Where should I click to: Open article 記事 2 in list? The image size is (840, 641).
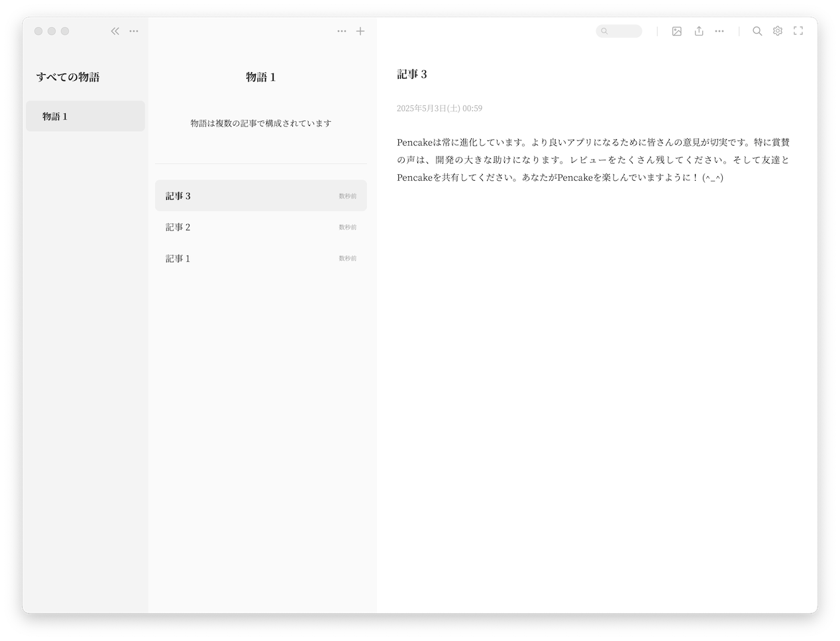pos(261,227)
